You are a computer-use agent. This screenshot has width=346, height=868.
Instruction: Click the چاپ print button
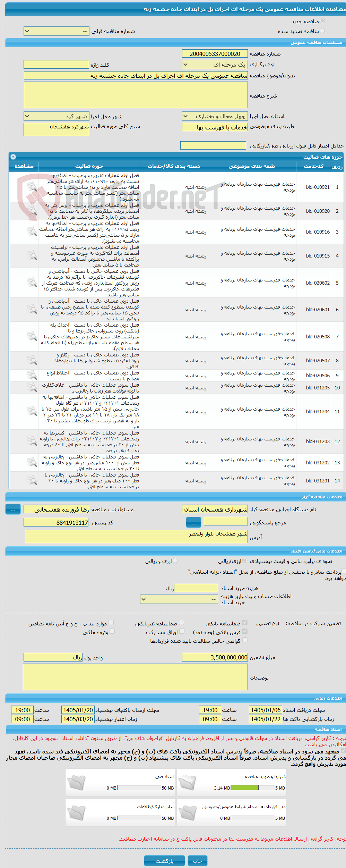[198, 861]
